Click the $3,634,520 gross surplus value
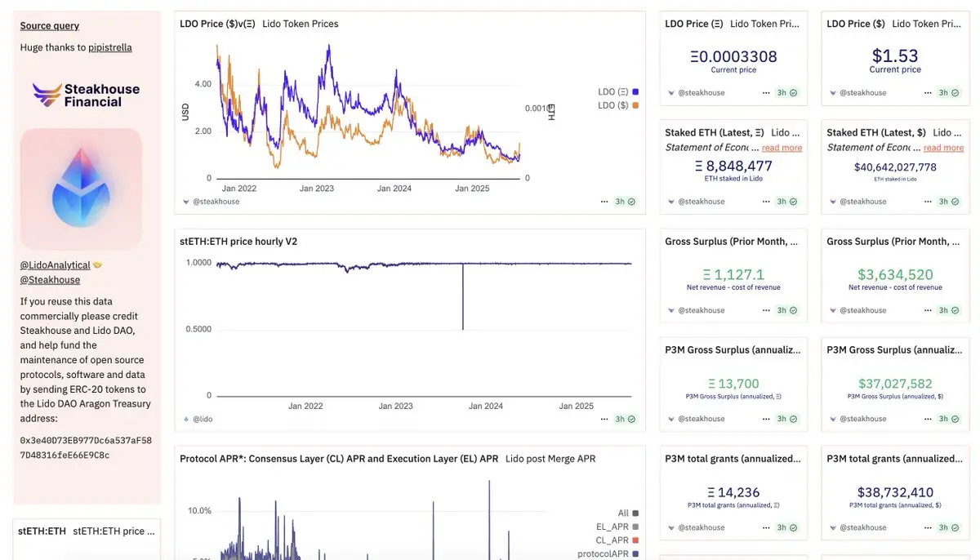 (895, 275)
